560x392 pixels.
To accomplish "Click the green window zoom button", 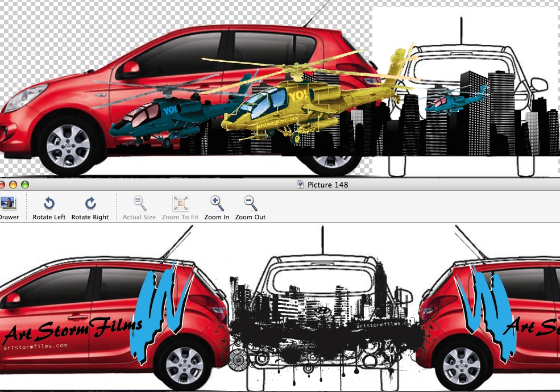I will pos(24,185).
